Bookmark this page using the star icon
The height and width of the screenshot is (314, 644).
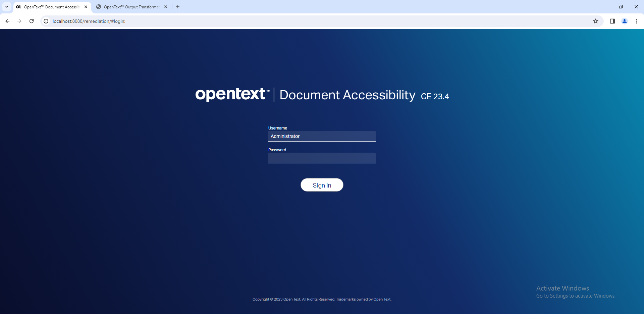click(x=596, y=21)
